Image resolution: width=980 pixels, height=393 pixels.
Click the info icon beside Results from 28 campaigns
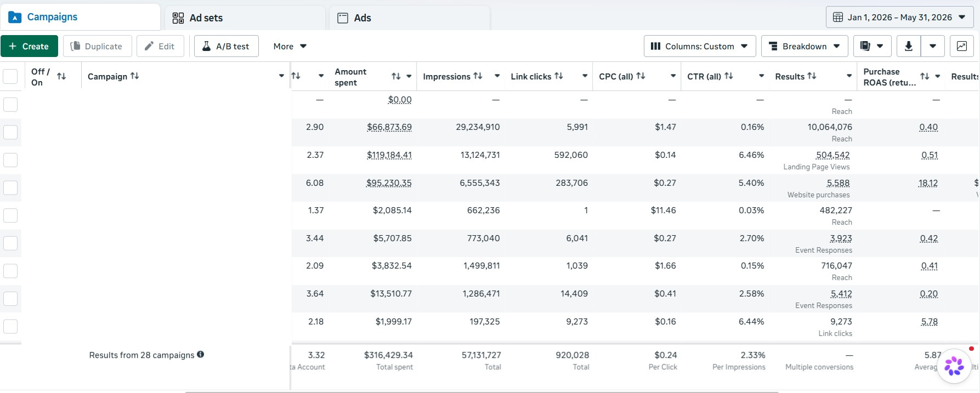[201, 354]
